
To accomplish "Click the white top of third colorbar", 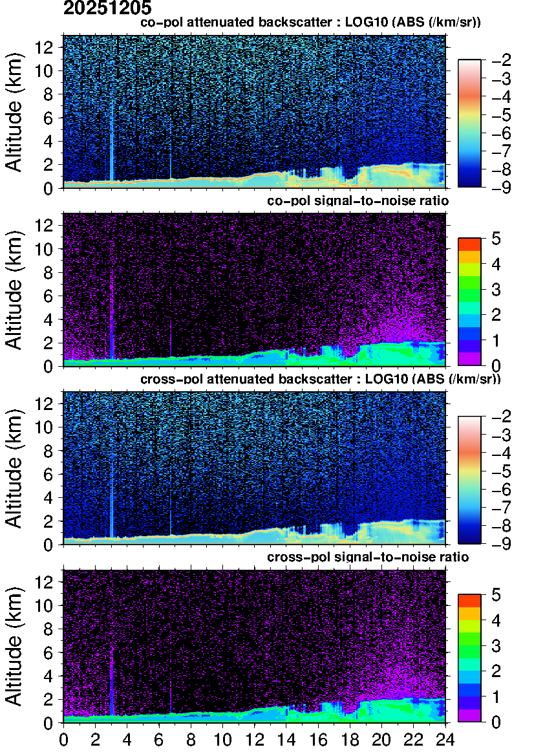I will 469,420.
